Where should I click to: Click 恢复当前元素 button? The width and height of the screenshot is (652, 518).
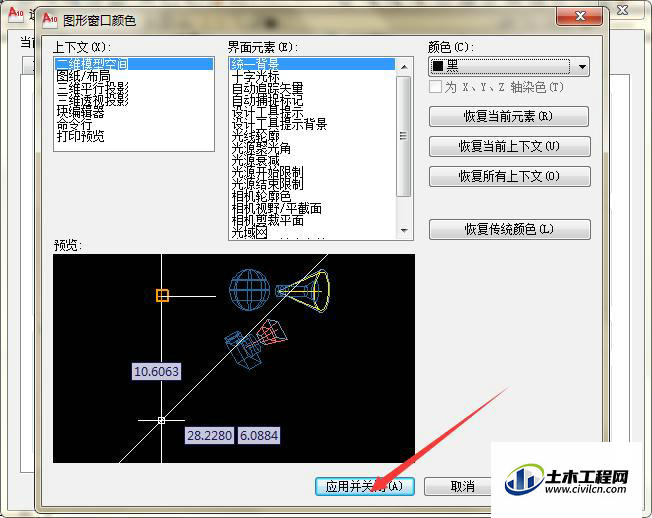509,116
